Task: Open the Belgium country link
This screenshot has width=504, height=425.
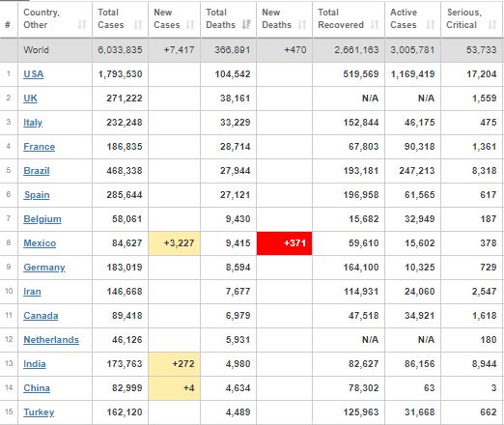Action: (x=42, y=219)
